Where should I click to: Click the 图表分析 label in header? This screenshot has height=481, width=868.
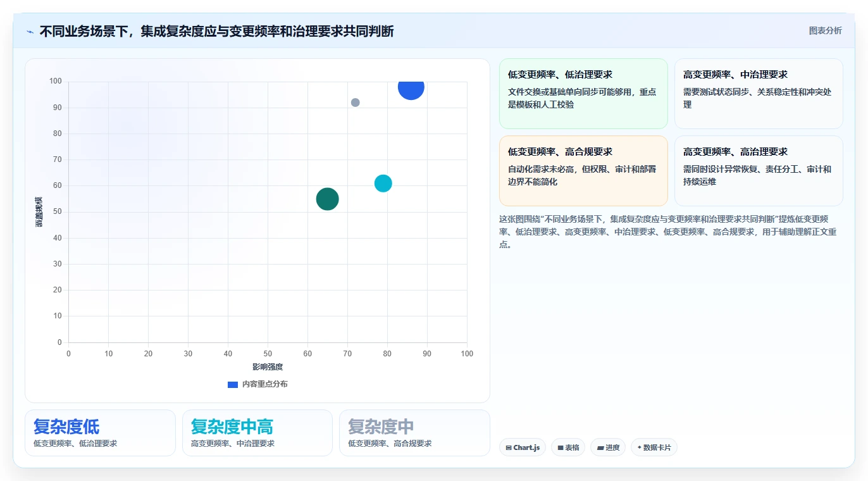click(825, 30)
